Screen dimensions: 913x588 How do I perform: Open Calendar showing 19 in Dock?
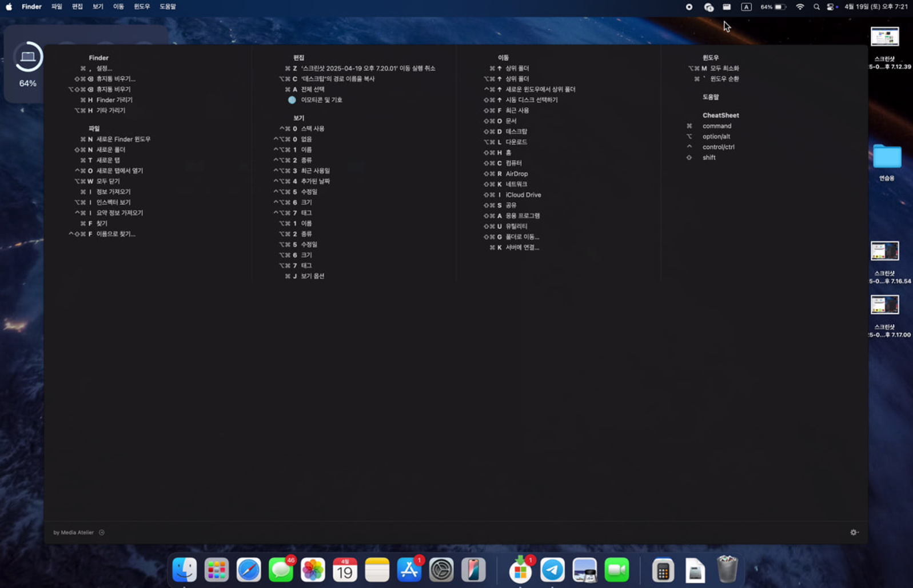click(345, 570)
